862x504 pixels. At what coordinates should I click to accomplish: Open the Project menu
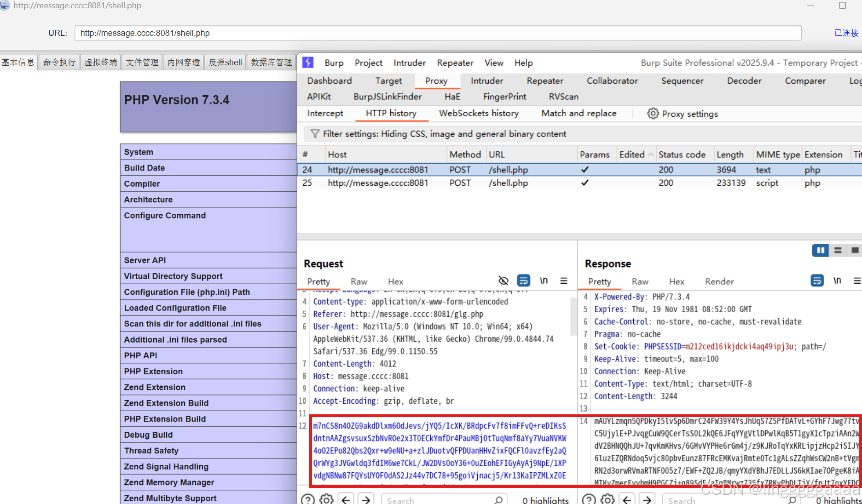pyautogui.click(x=368, y=63)
